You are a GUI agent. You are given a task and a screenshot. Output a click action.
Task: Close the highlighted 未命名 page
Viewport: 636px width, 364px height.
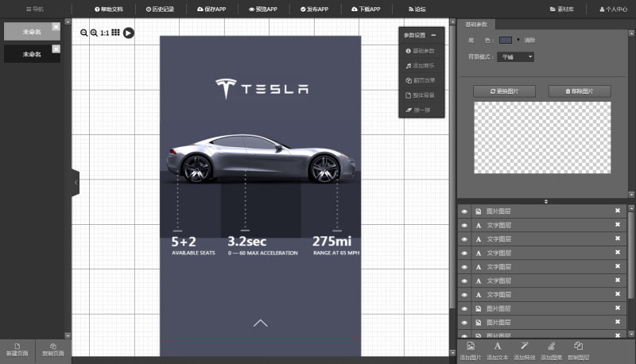56,27
